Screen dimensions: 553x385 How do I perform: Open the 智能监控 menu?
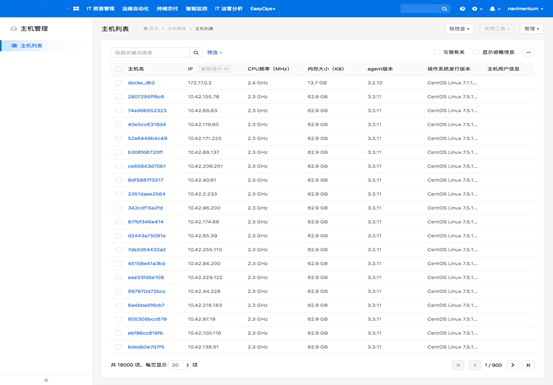196,8
